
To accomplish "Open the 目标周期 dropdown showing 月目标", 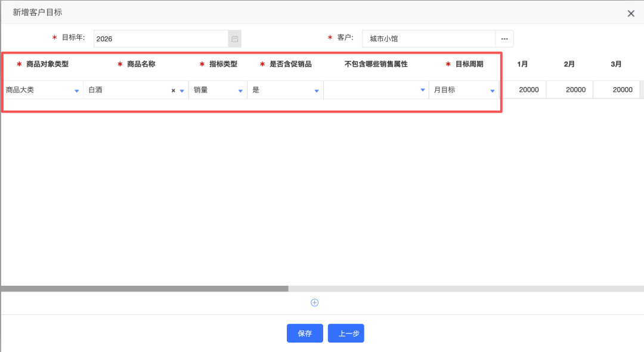I will coord(493,89).
